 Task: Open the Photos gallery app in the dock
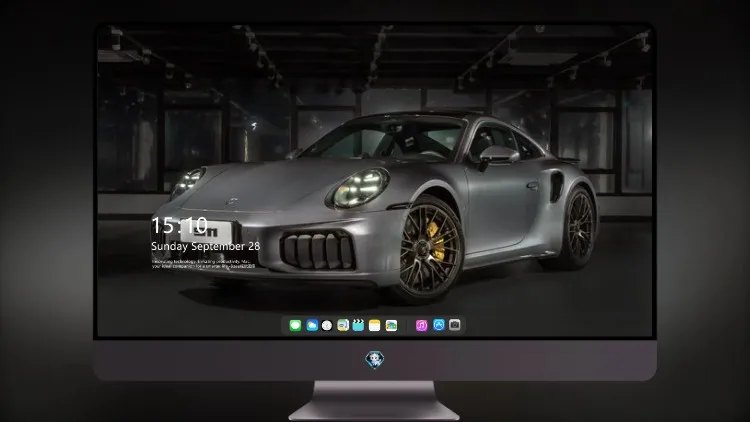tap(391, 325)
